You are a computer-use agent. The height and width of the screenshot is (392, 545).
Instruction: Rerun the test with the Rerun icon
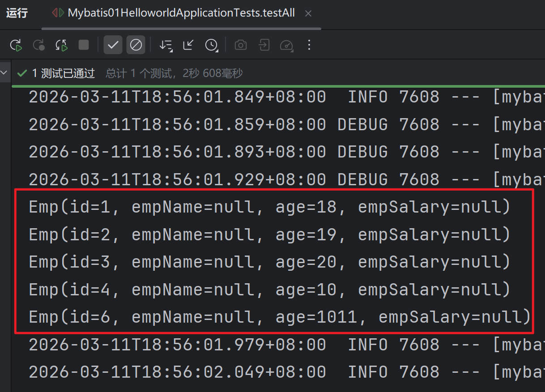tap(16, 45)
